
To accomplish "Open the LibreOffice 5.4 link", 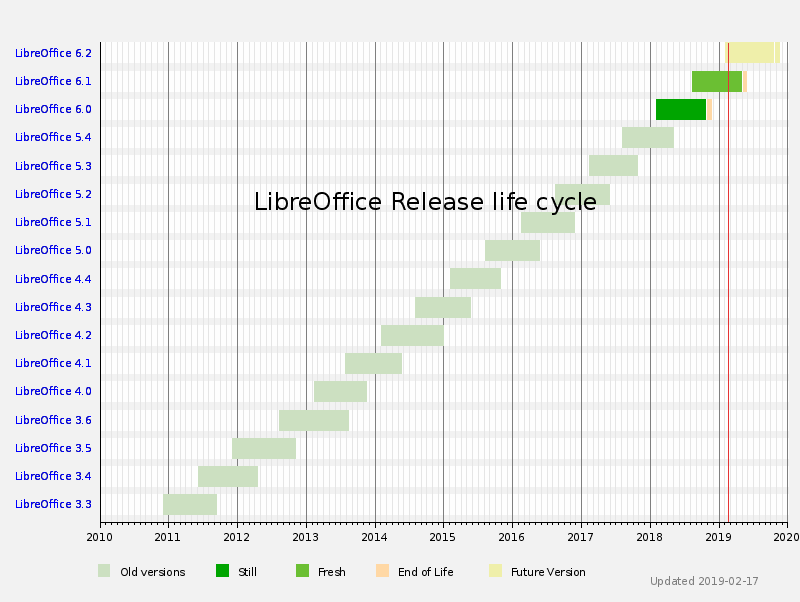I will 53,137.
